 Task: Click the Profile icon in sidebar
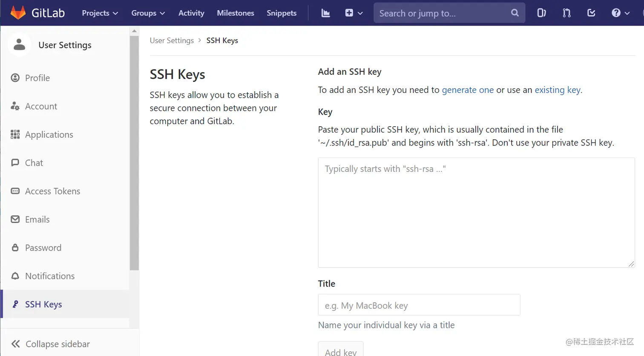point(15,78)
